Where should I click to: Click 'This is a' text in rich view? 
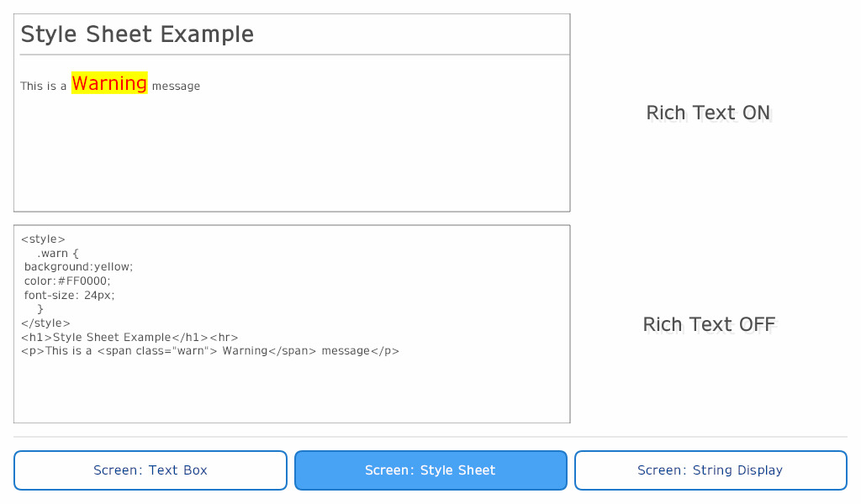pos(44,87)
